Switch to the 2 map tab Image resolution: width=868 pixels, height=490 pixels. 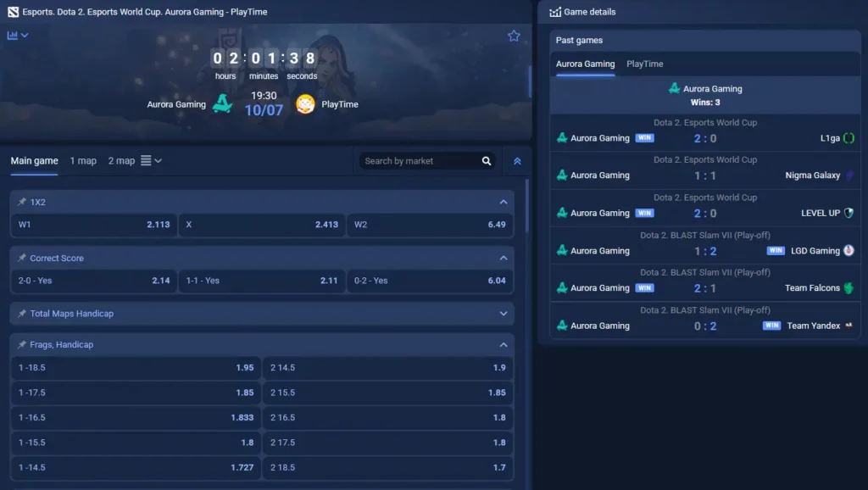[121, 160]
